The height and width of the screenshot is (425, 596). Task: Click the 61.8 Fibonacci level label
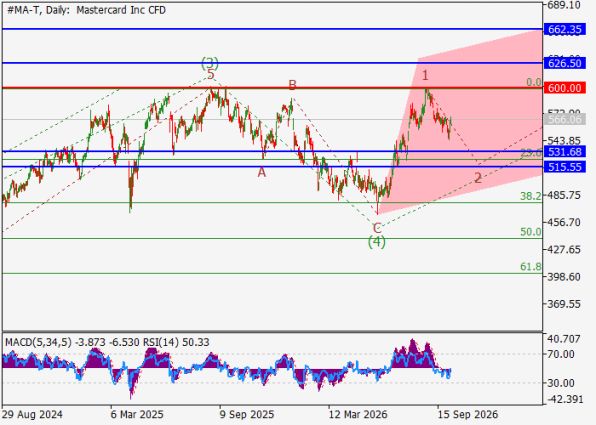click(x=531, y=267)
